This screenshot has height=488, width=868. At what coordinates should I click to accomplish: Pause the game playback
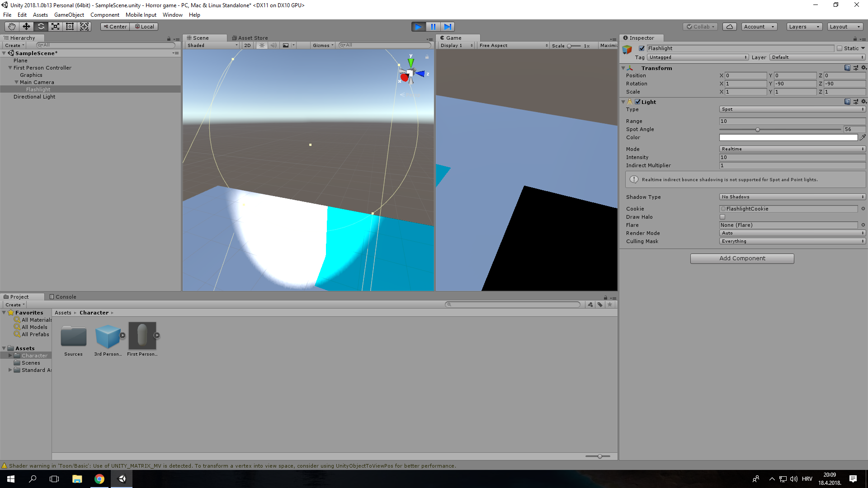(x=433, y=27)
